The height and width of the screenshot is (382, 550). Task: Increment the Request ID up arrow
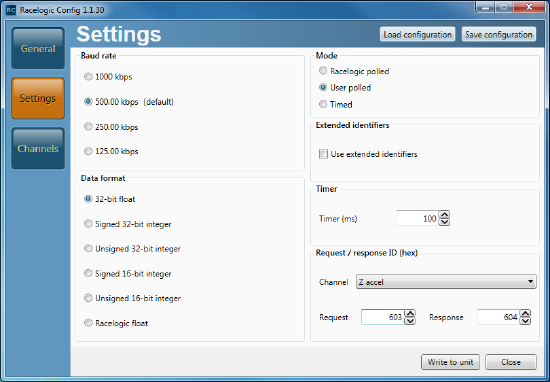click(x=410, y=313)
